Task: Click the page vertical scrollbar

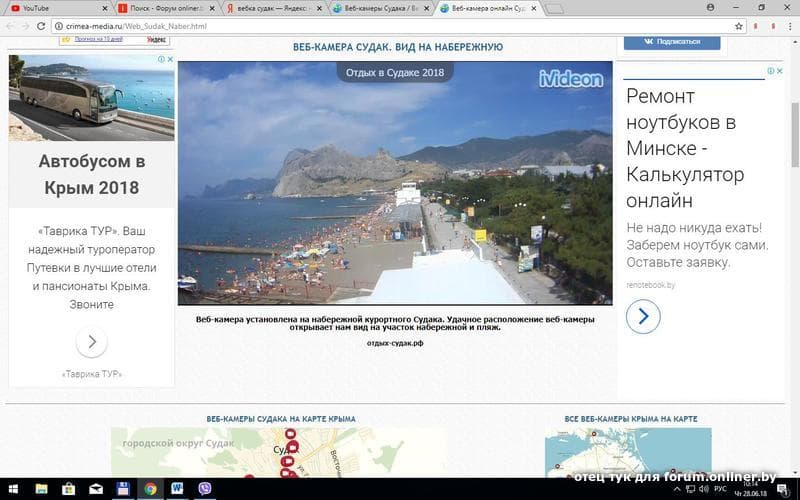Action: click(795, 134)
